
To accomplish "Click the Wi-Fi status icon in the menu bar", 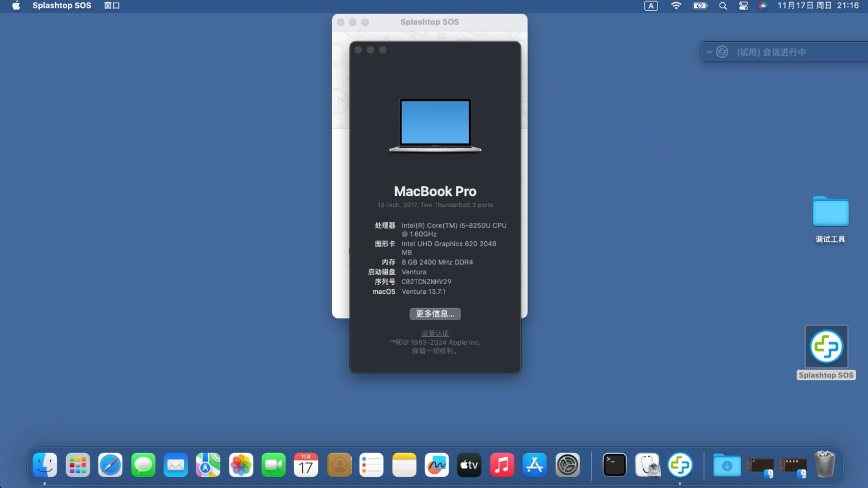I will (676, 6).
